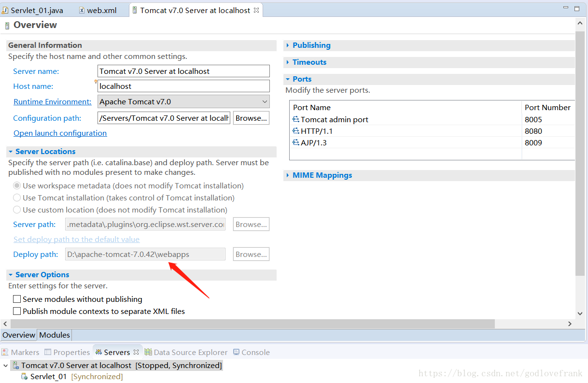Click the Port Number column header

[x=548, y=107]
